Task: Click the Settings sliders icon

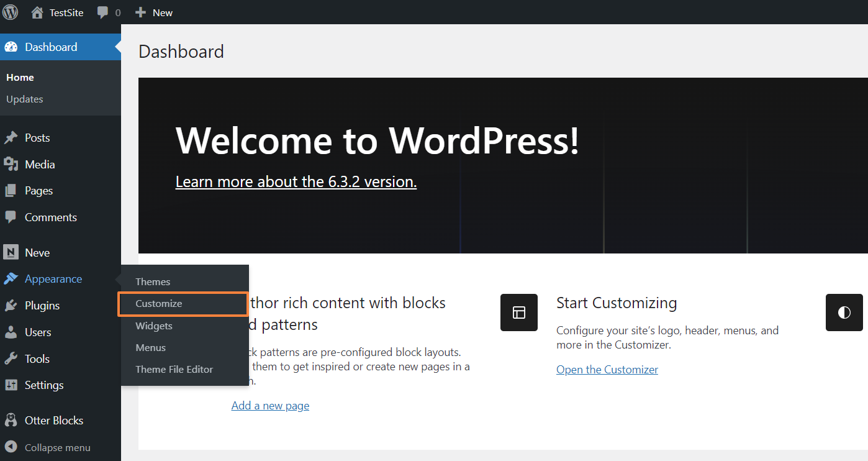Action: pyautogui.click(x=11, y=385)
